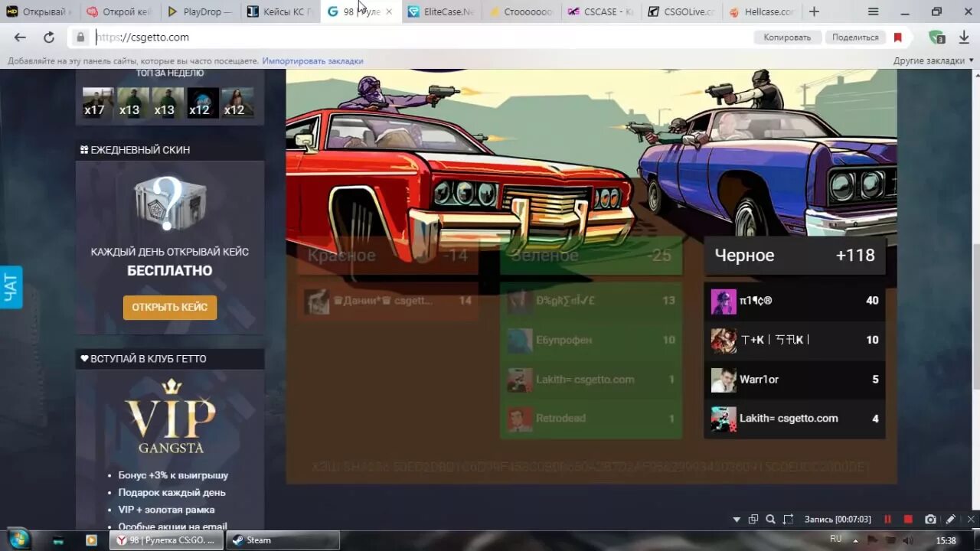Click the ОТКРЫТЬ КЕЙС button

(170, 308)
